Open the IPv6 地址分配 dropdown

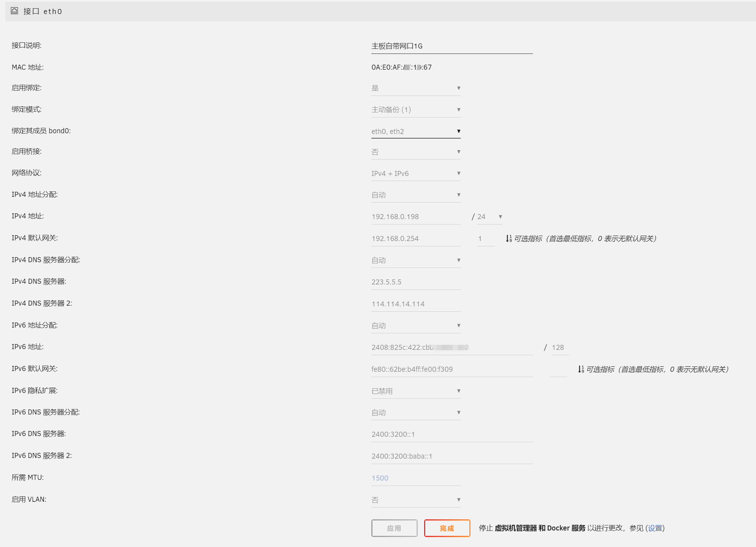(x=416, y=326)
